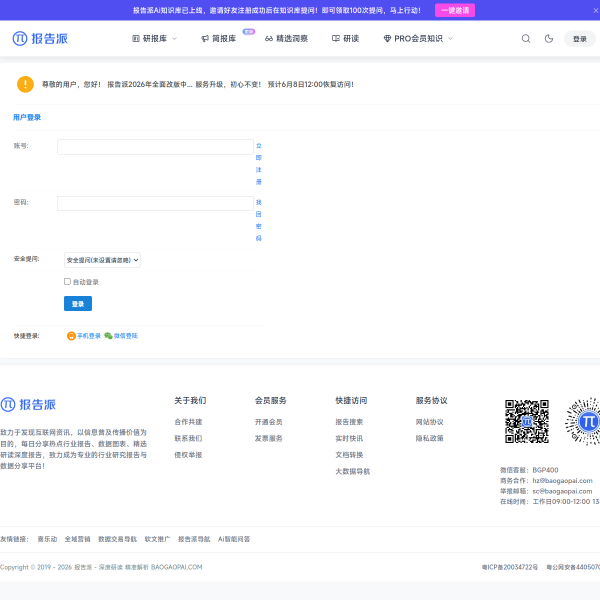Screen dimensions: 600x600
Task: Open footer link 发票服务
Action: coord(269,439)
